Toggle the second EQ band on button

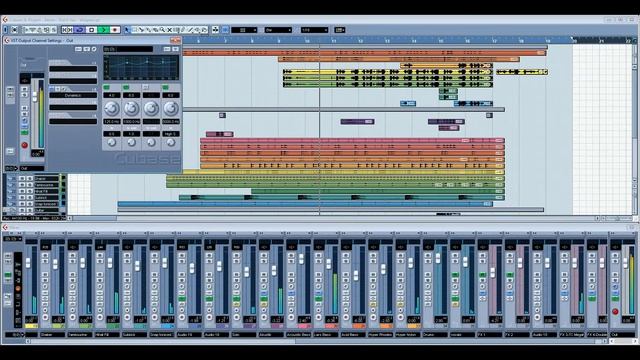(126, 87)
